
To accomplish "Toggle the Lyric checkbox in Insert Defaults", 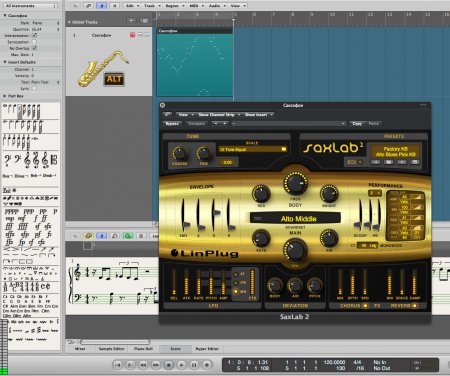I will tap(34, 88).
